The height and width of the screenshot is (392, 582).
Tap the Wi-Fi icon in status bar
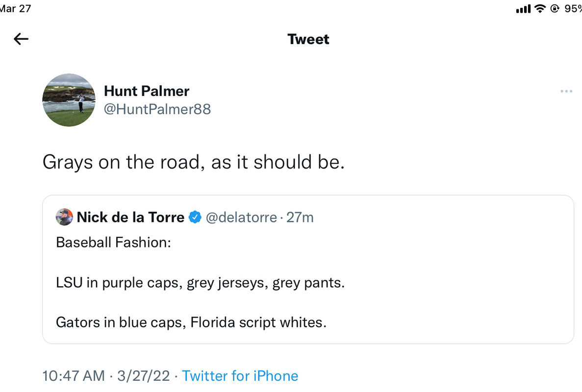(540, 9)
